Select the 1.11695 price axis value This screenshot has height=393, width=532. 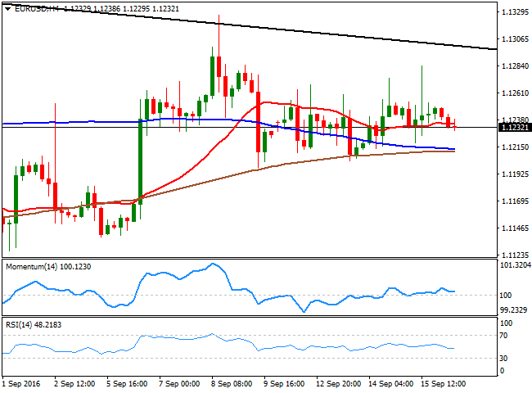(x=515, y=201)
